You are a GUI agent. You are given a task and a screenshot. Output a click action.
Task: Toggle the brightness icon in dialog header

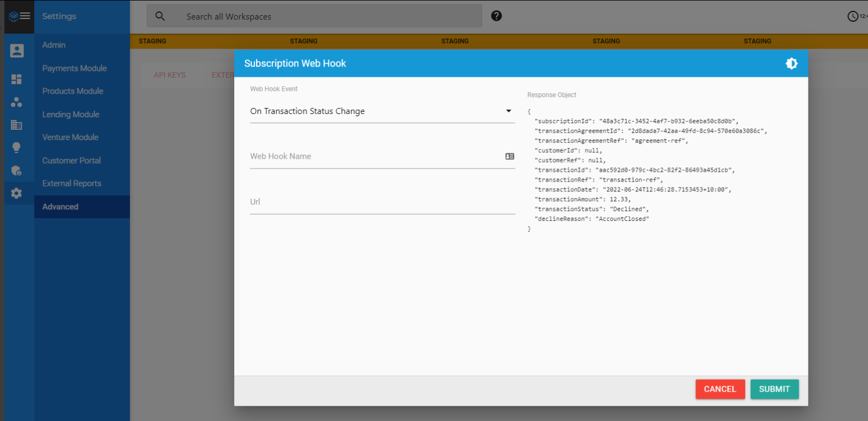click(x=792, y=63)
